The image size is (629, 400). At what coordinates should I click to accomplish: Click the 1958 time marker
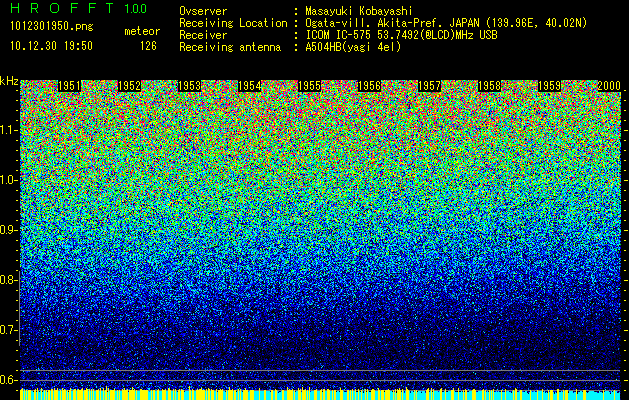click(489, 86)
